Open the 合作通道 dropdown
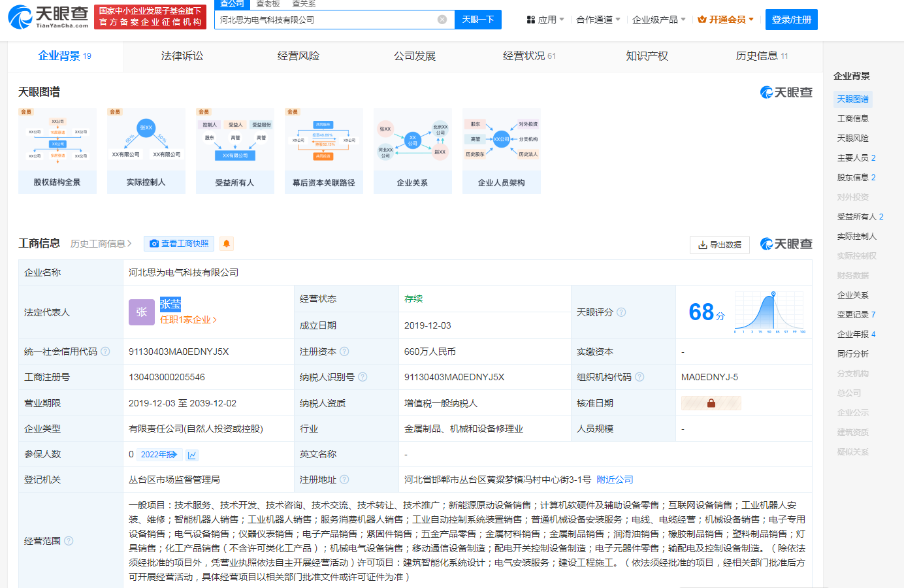This screenshot has height=588, width=904. coord(598,20)
